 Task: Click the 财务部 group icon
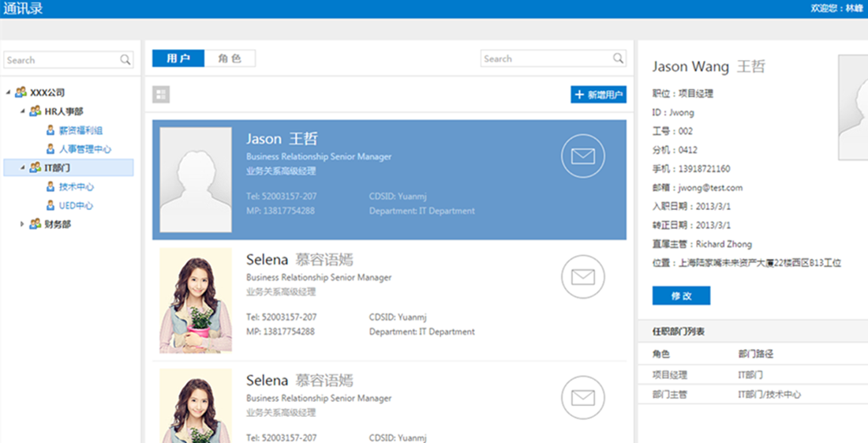click(36, 224)
